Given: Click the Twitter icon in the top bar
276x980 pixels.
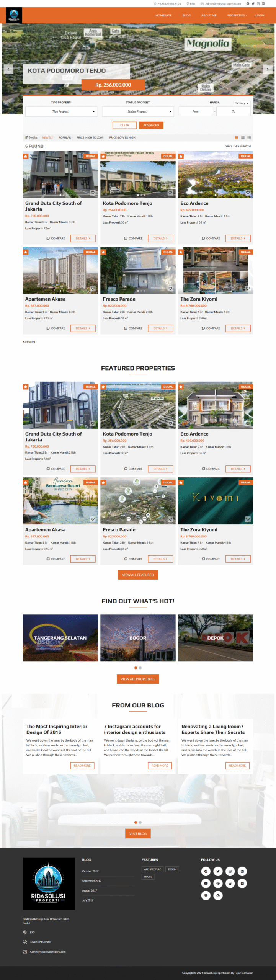Looking at the screenshot, I should [253, 4].
